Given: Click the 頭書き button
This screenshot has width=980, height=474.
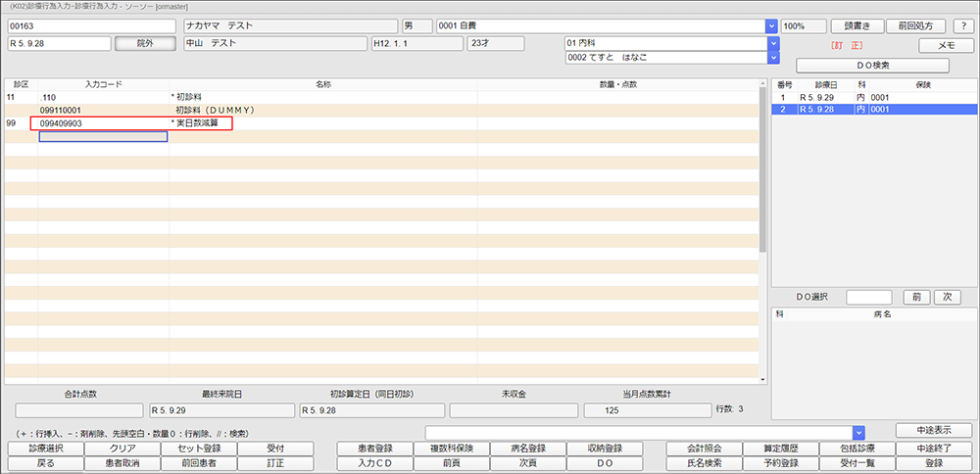Looking at the screenshot, I should [857, 25].
